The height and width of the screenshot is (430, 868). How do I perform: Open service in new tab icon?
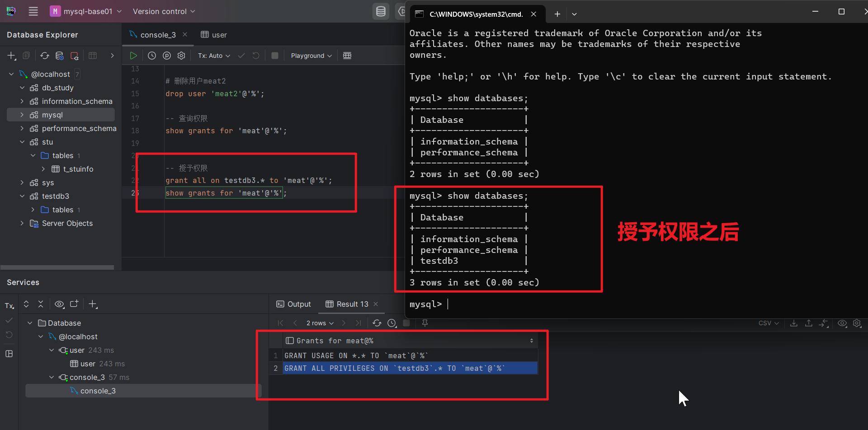click(74, 304)
